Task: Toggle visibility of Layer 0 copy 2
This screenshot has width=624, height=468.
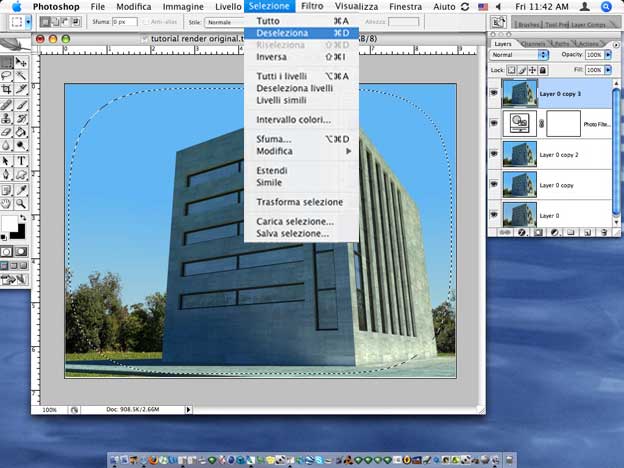Action: pos(495,153)
